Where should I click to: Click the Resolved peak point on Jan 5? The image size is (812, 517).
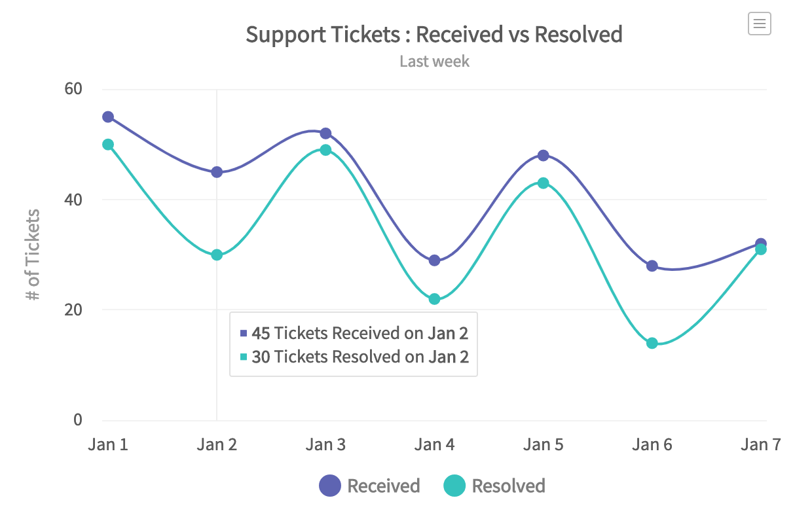tap(543, 183)
